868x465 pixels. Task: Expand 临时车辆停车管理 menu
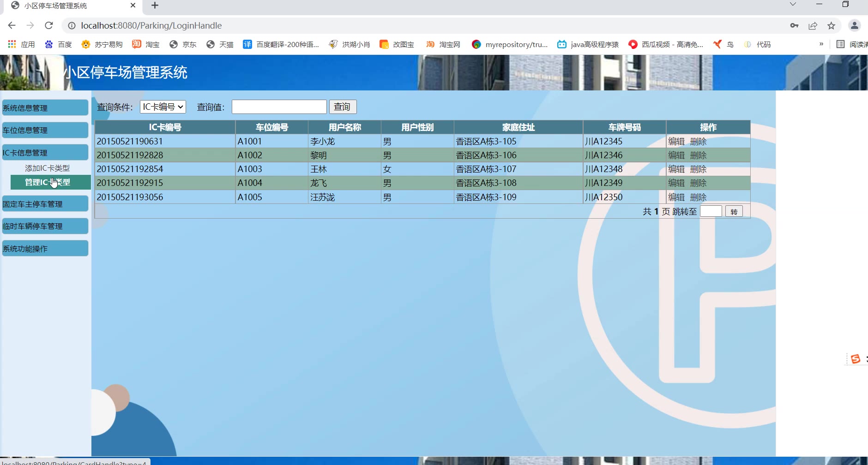click(45, 226)
